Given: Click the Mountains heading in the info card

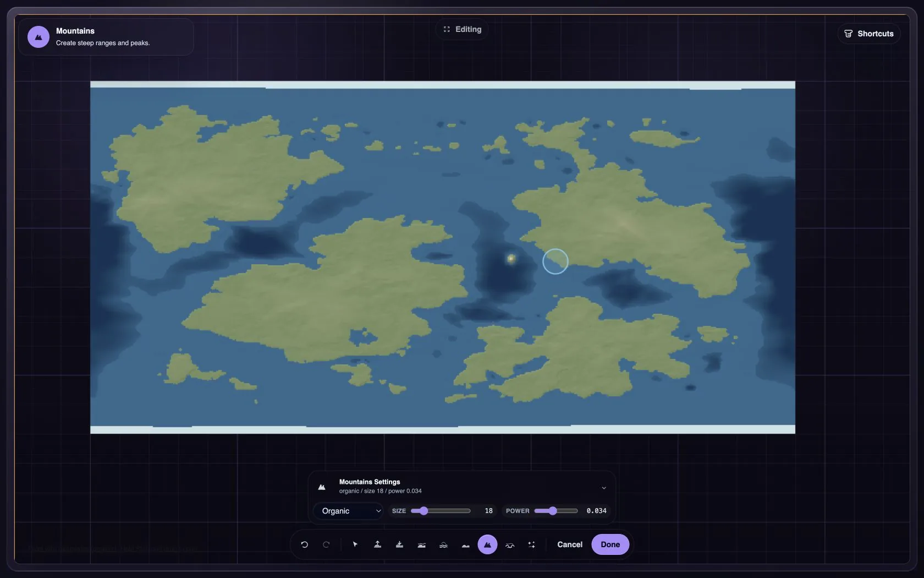Looking at the screenshot, I should [75, 31].
